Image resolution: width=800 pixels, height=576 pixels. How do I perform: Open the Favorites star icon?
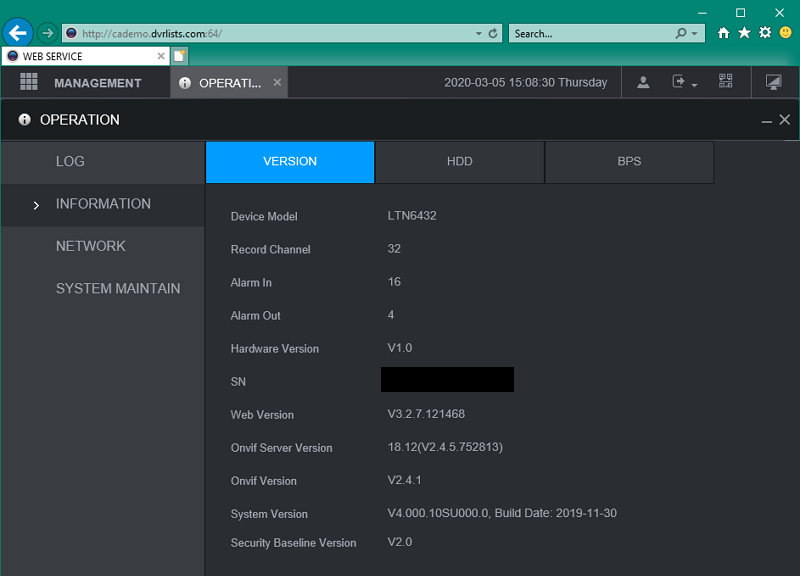pyautogui.click(x=744, y=33)
